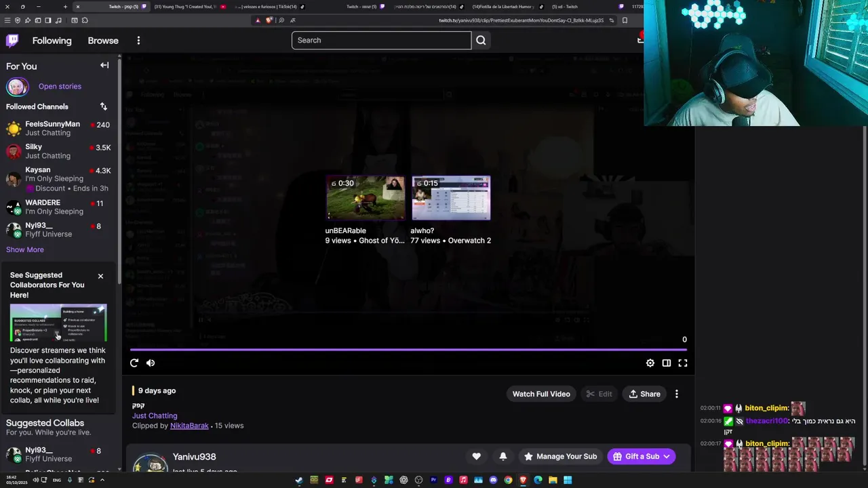The height and width of the screenshot is (488, 868).
Task: Click the browser address bar URL
Action: (x=521, y=20)
